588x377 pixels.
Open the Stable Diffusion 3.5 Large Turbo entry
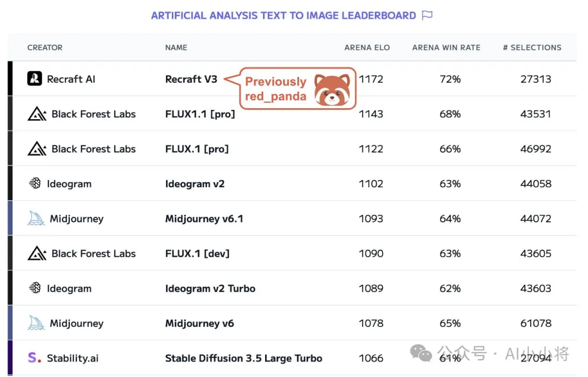point(244,359)
